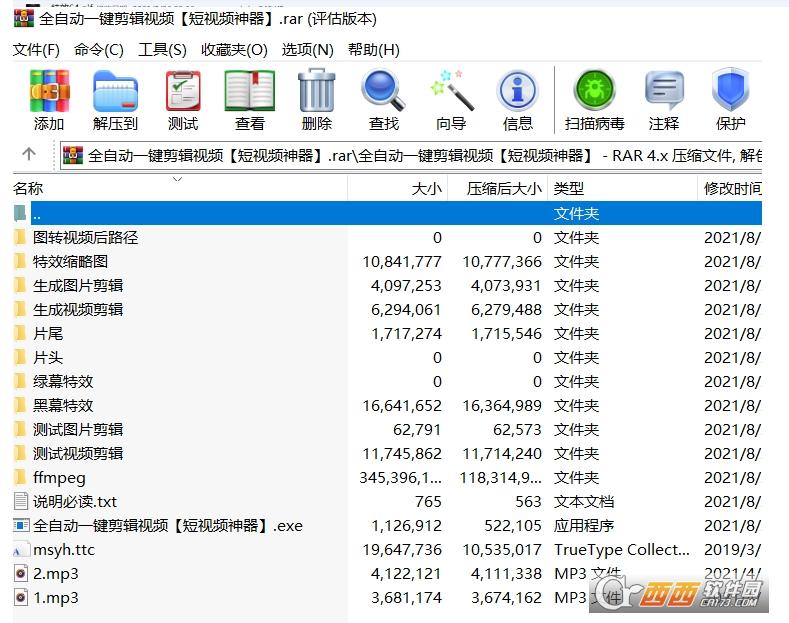Click the Delete (删除) trash icon
This screenshot has height=623, width=789.
[x=317, y=92]
